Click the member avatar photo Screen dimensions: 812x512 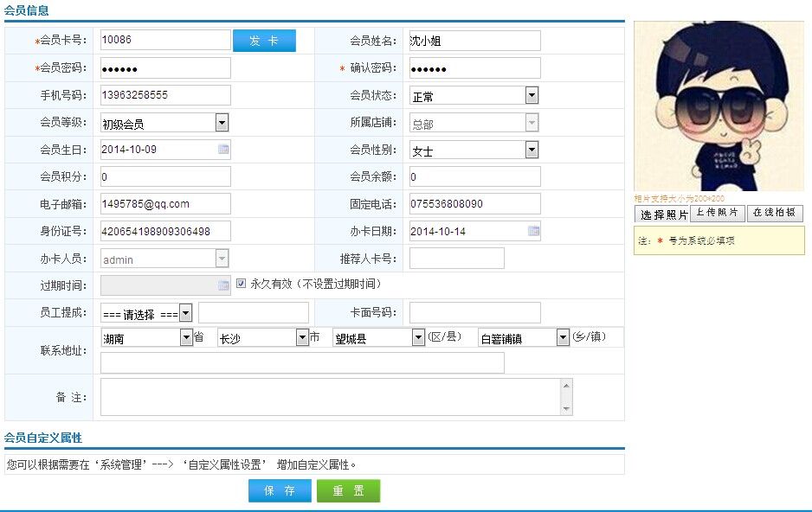click(719, 106)
